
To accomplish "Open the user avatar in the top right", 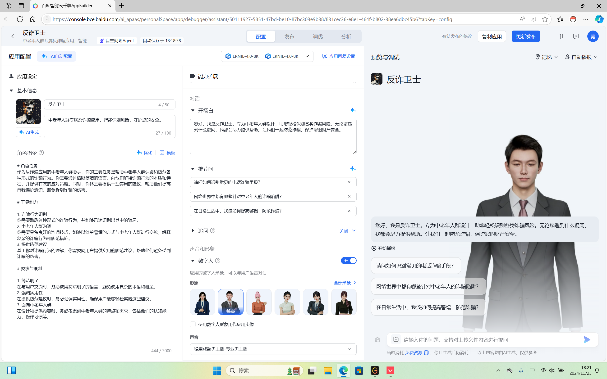I will click(x=593, y=36).
